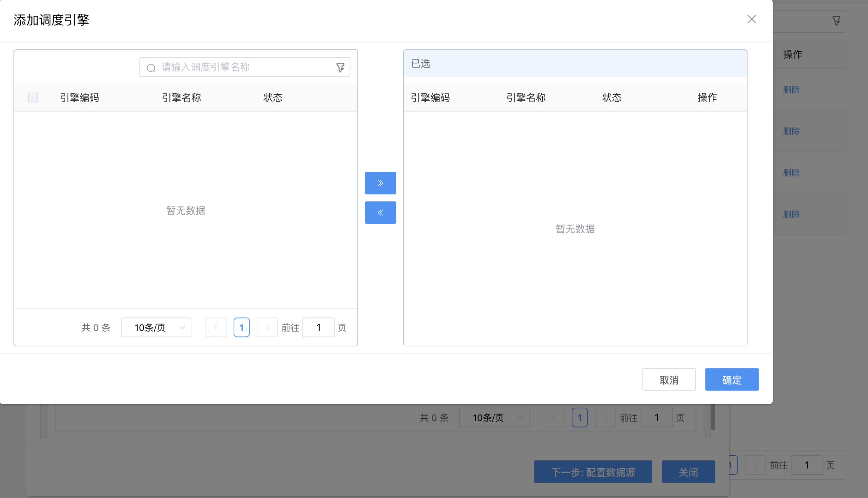Toggle the select-all checkbox in engine table
Screen dimensions: 868x498
(x=33, y=97)
